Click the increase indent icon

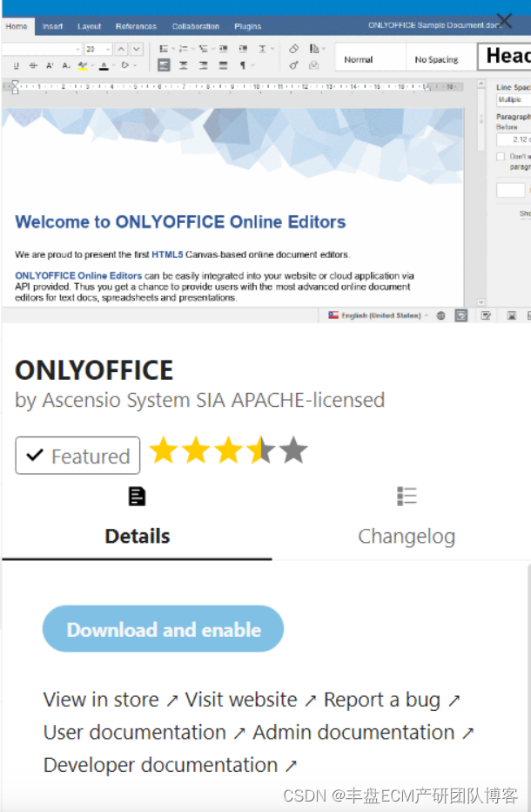[x=243, y=49]
